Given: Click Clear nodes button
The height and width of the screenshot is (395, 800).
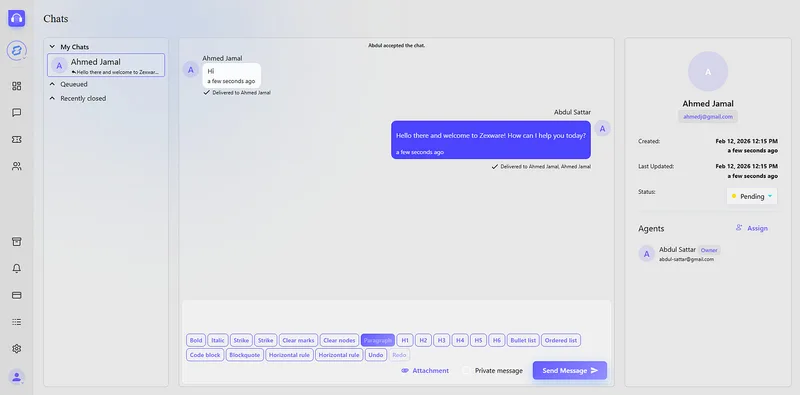Looking at the screenshot, I should click(x=339, y=340).
